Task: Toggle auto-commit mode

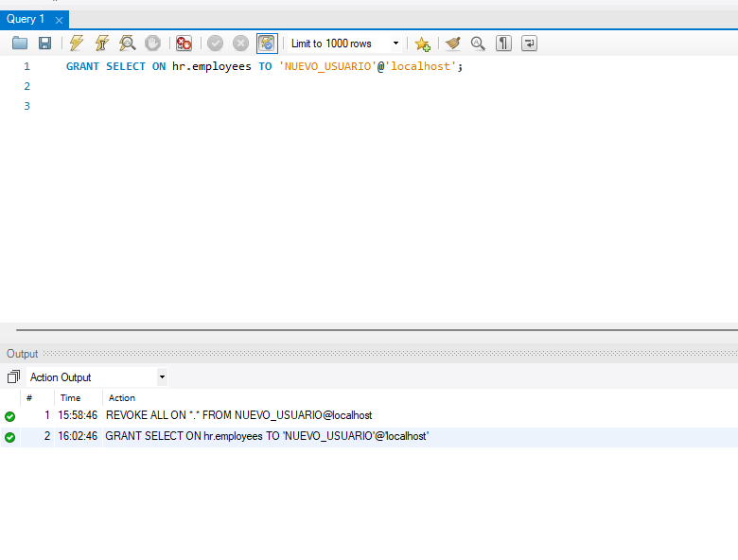Action: tap(267, 44)
